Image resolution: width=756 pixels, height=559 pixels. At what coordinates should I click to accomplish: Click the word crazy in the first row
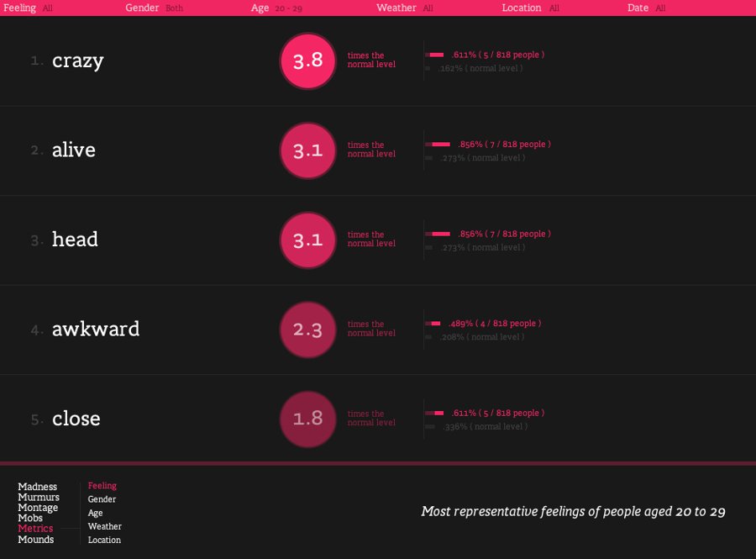point(77,61)
